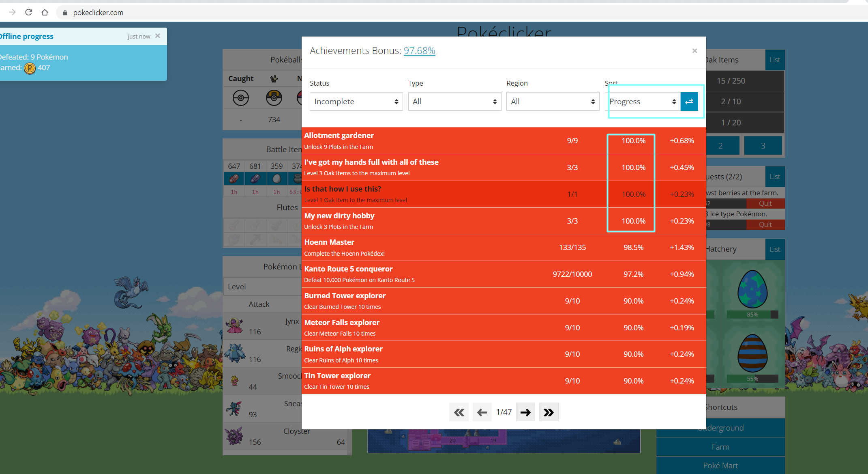Open the Type filter dropdown
The width and height of the screenshot is (868, 474).
(454, 101)
